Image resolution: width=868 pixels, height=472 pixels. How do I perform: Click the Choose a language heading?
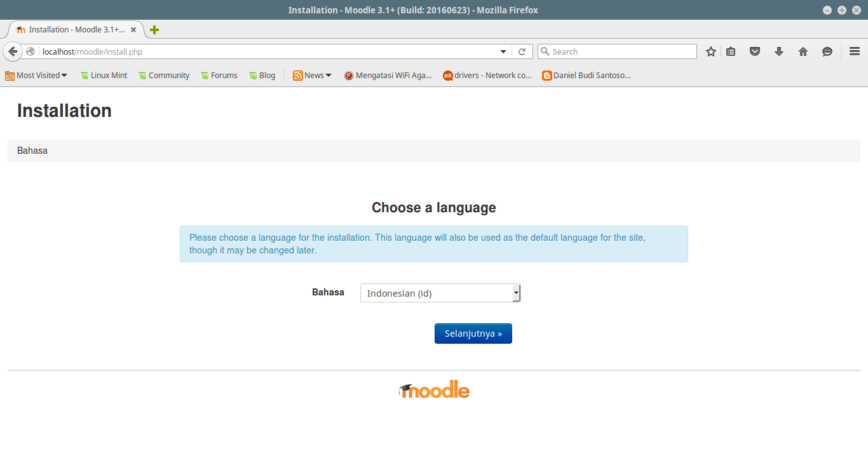(x=434, y=208)
